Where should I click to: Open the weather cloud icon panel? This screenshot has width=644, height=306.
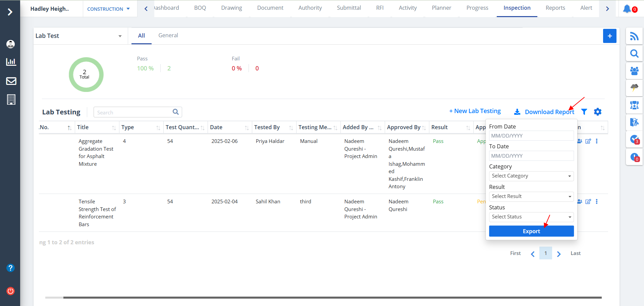coord(634,88)
